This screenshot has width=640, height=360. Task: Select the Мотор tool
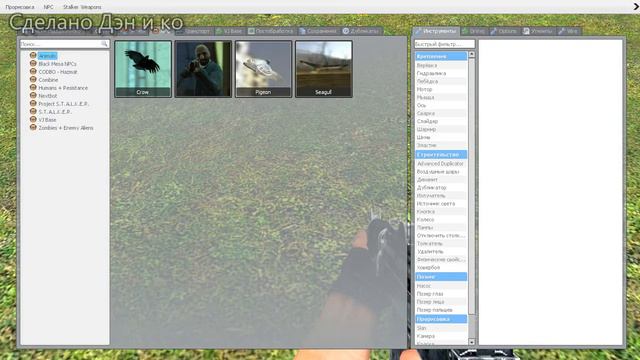(441, 89)
